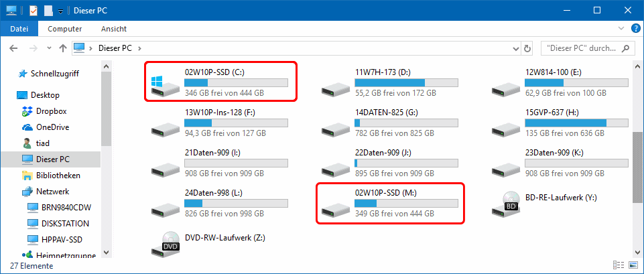644x274 pixels.
Task: Click the Properties icon in the title bar
Action: pyautogui.click(x=34, y=10)
